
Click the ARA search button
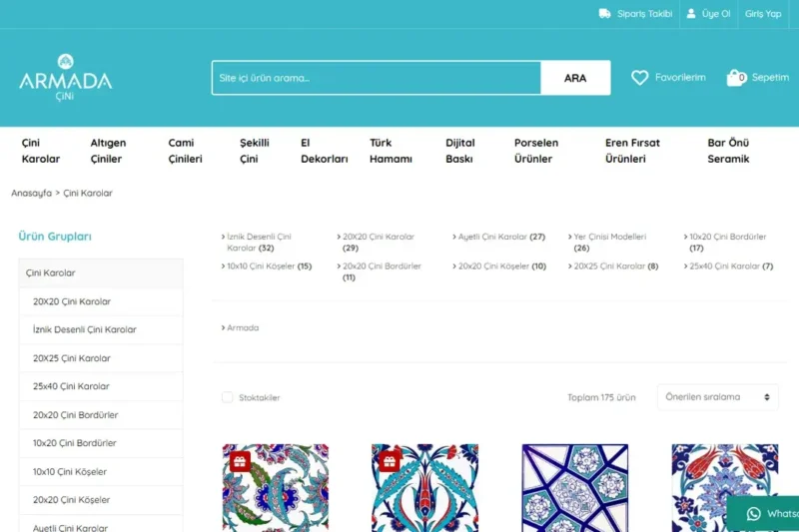point(575,78)
